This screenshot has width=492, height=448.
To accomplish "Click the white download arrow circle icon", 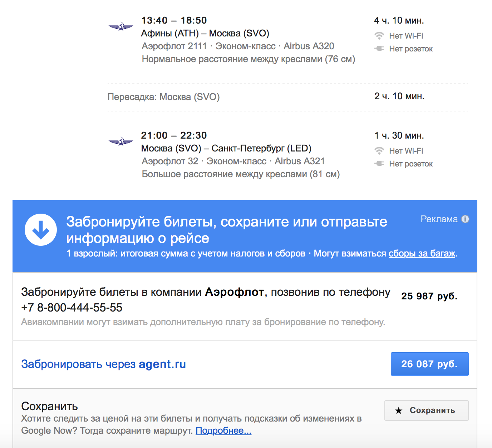I will coord(41,230).
